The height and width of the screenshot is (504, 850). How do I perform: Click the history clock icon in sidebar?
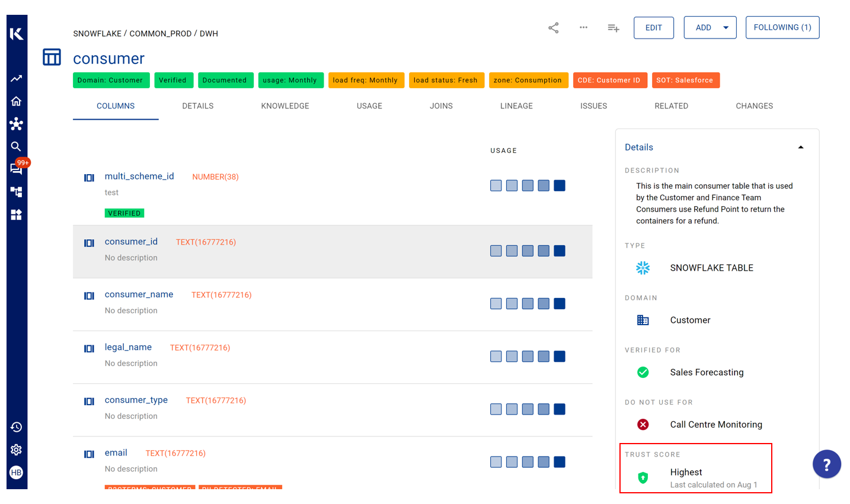(16, 427)
